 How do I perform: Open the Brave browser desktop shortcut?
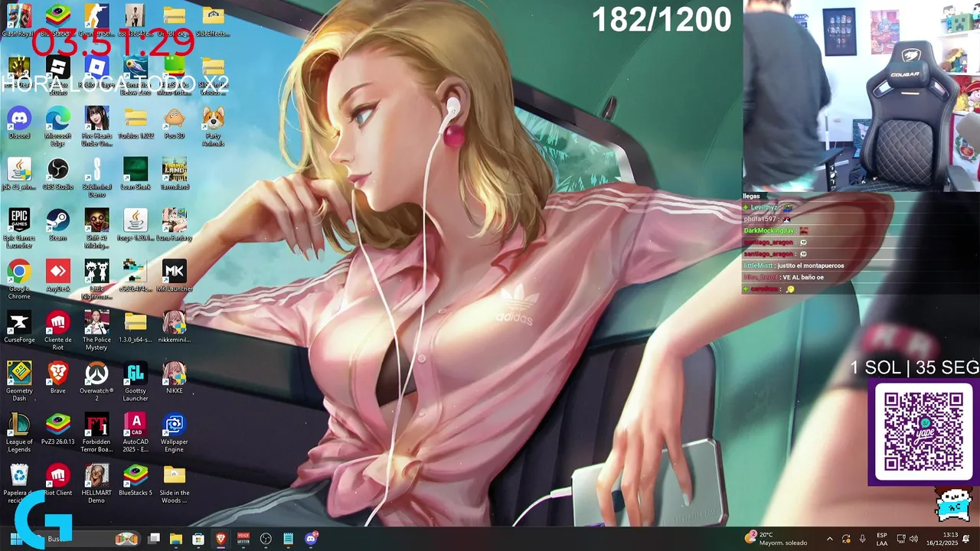(x=58, y=377)
